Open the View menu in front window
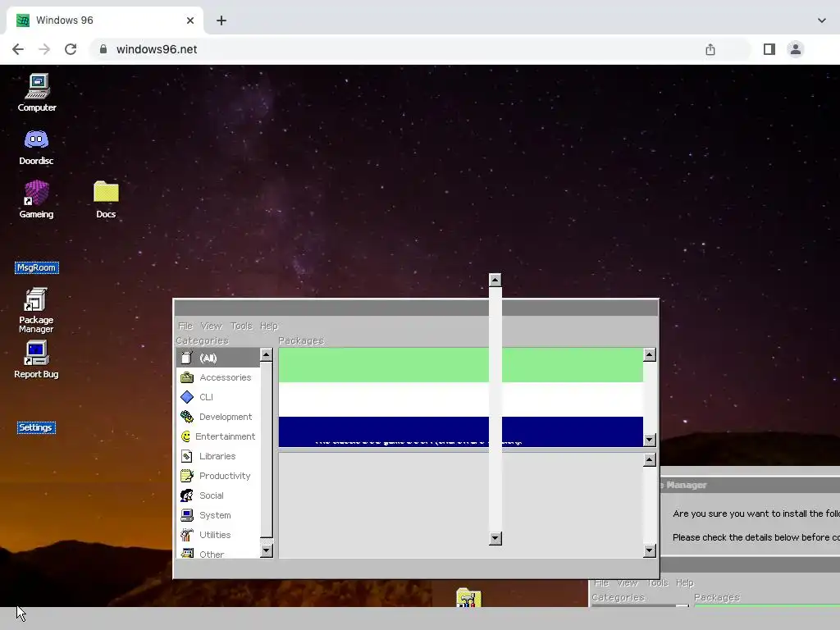Viewport: 840px width, 630px height. tap(211, 326)
